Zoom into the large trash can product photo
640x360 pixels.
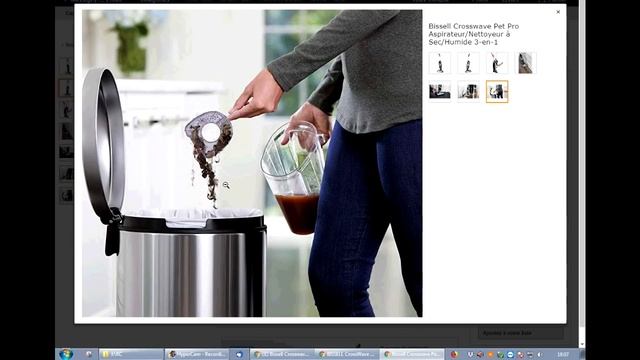coord(252,163)
